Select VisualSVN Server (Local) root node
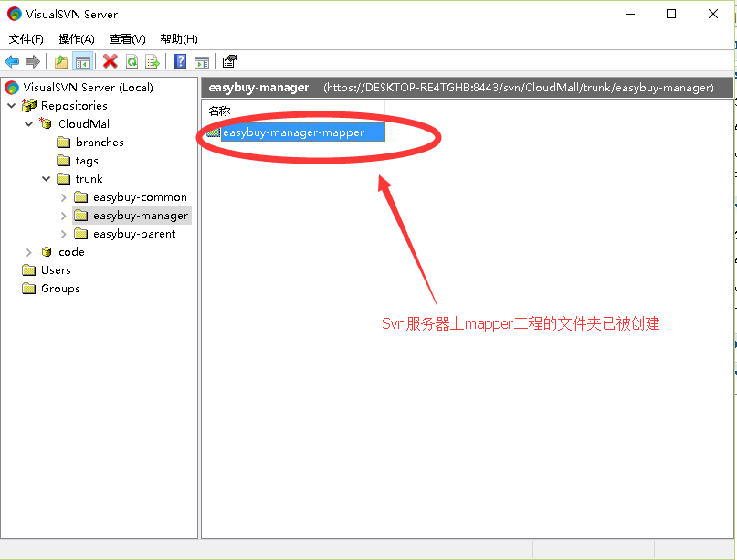This screenshot has height=560, width=737. pyautogui.click(x=88, y=88)
